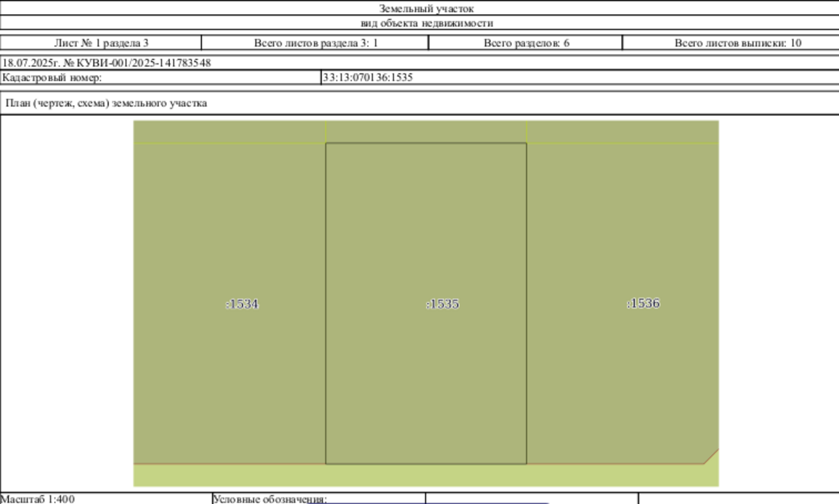This screenshot has height=504, width=839.
Task: Click the cadastral number value 33:13:070136:1535
Action: [368, 77]
